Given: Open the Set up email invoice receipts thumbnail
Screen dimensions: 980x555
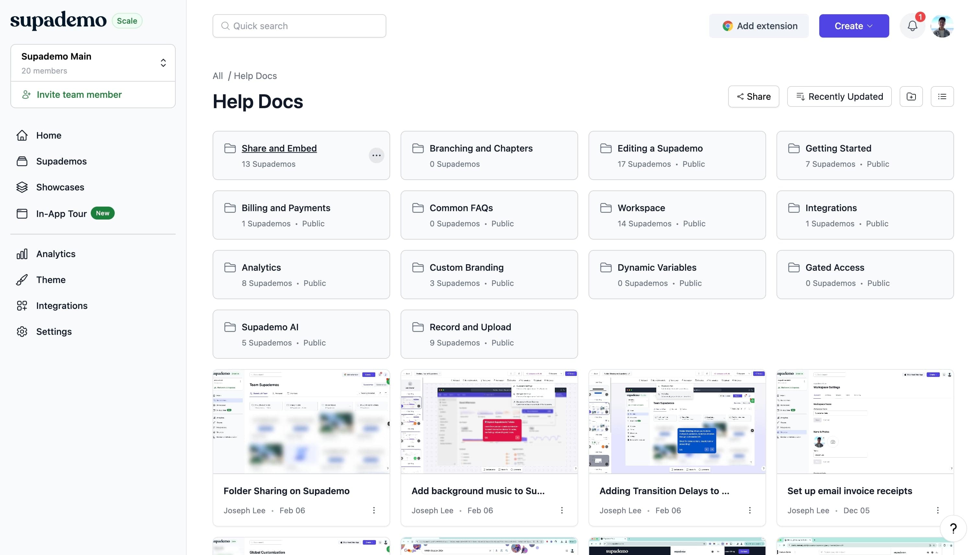Looking at the screenshot, I should point(865,421).
